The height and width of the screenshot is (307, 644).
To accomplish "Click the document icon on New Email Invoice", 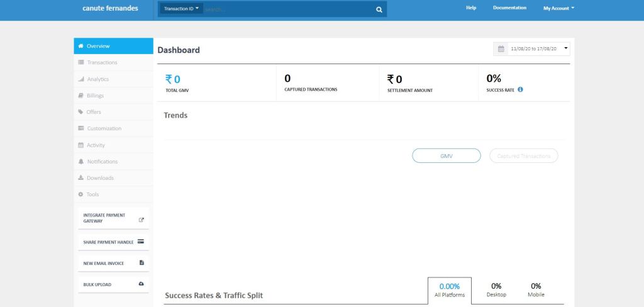I will [x=142, y=262].
